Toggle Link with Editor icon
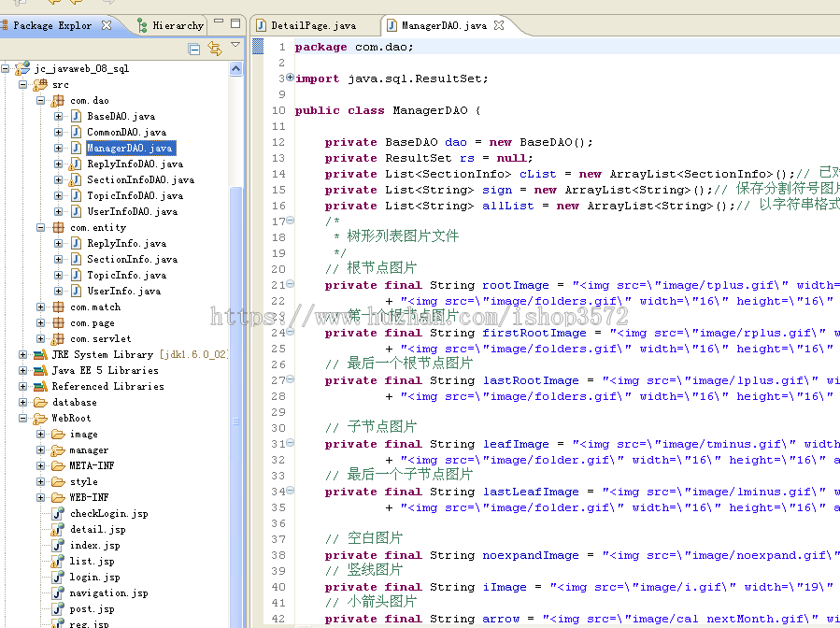Viewport: 840px width, 628px height. tap(215, 49)
